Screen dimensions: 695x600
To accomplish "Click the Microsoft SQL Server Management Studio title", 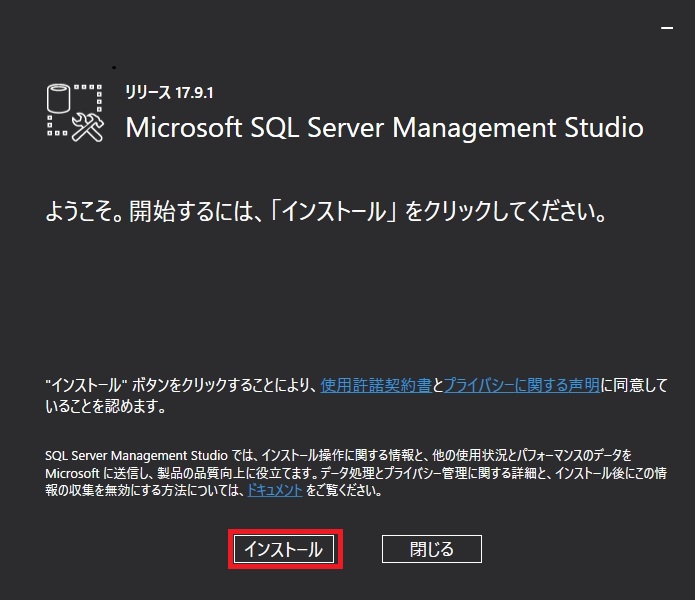I will click(384, 128).
